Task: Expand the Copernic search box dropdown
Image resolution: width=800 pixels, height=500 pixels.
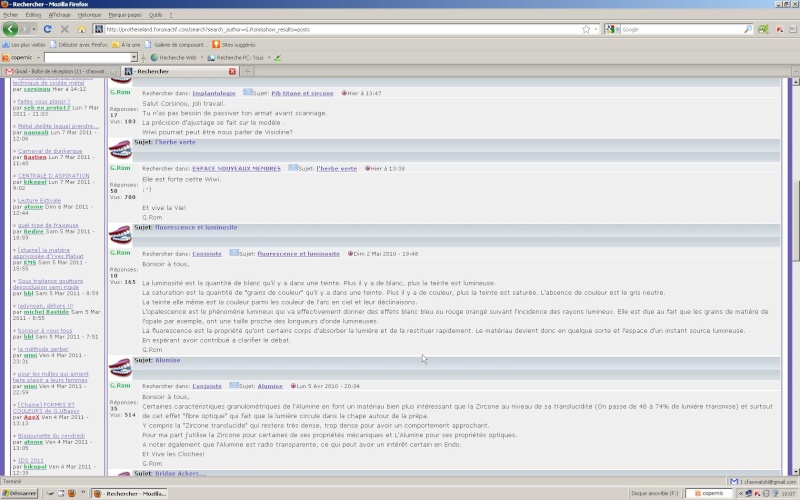Action: 134,58
